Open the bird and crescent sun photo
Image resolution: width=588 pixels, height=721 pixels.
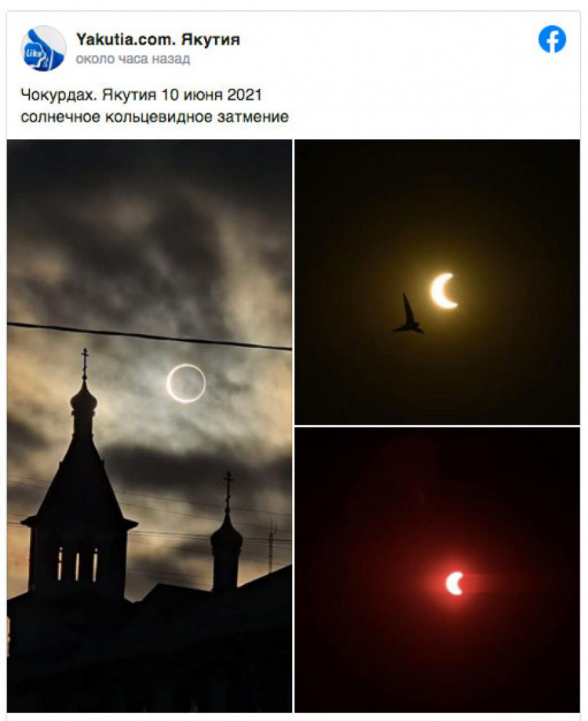(x=437, y=282)
